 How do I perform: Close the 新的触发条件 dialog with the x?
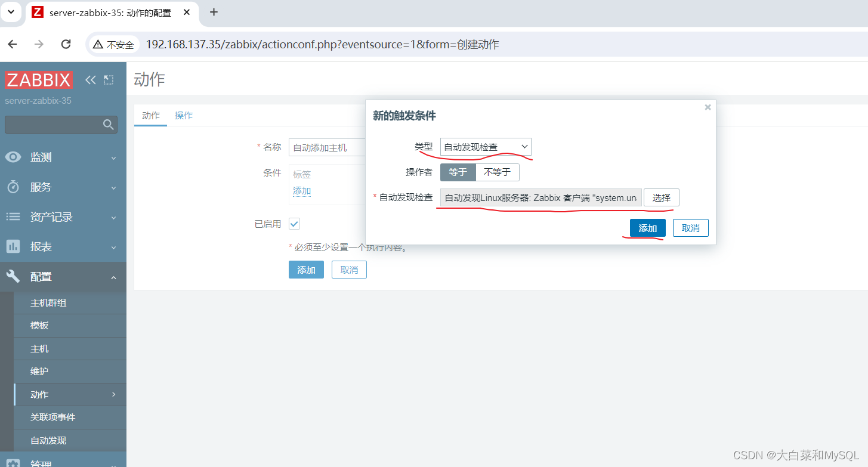tap(708, 107)
